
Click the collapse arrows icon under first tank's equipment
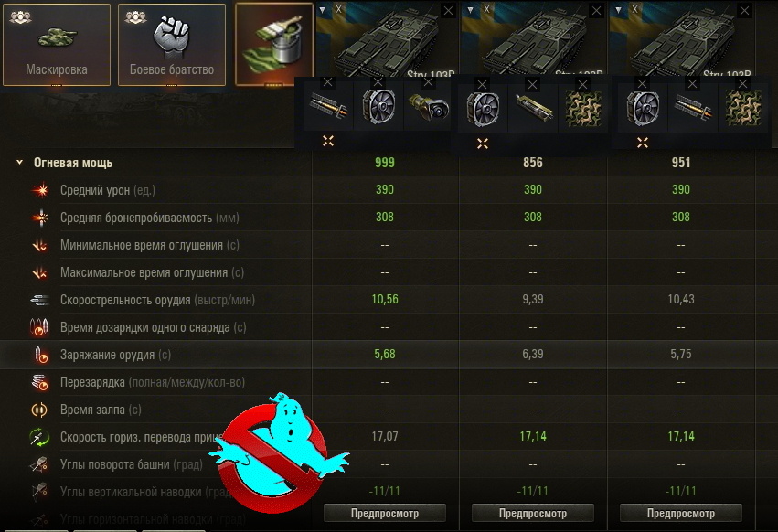point(328,141)
